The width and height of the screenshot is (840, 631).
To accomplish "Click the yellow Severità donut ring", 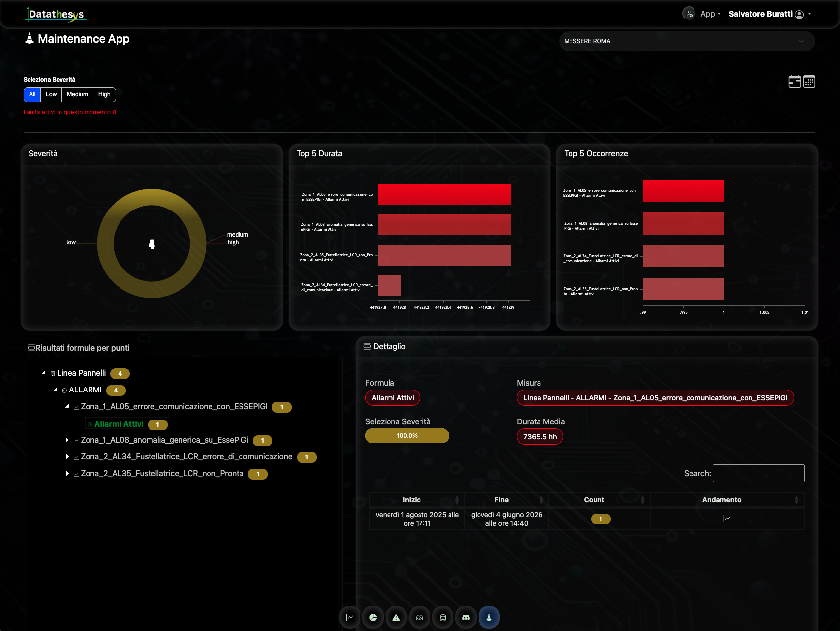I will tap(105, 243).
